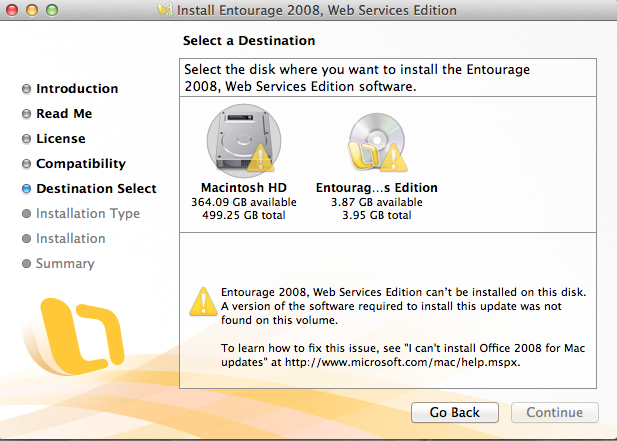Viewport: 617px width, 441px height.
Task: Select the License step label
Action: coord(61,138)
